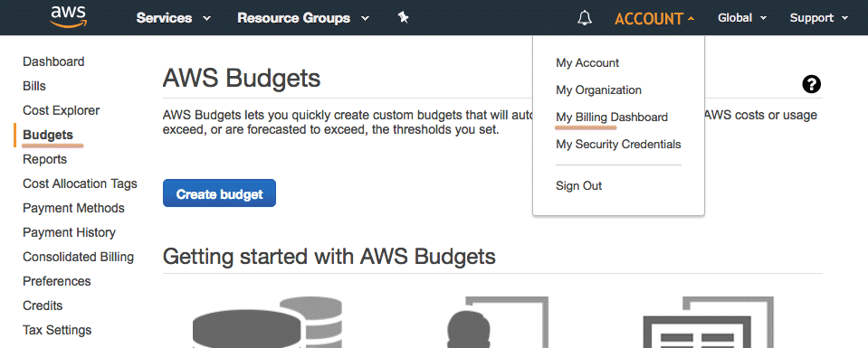The width and height of the screenshot is (868, 348).
Task: Open Credits in sidebar
Action: (43, 306)
